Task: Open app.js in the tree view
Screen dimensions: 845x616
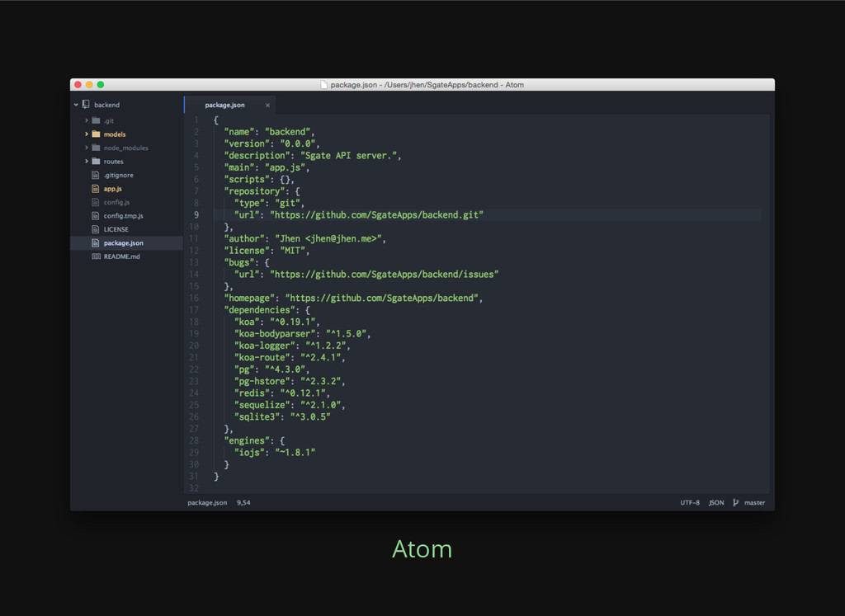Action: pos(112,189)
